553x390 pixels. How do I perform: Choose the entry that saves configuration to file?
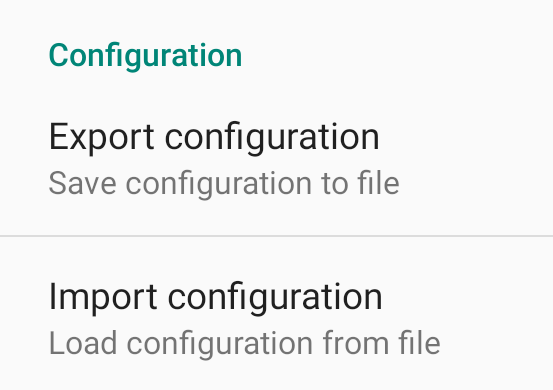(x=276, y=159)
